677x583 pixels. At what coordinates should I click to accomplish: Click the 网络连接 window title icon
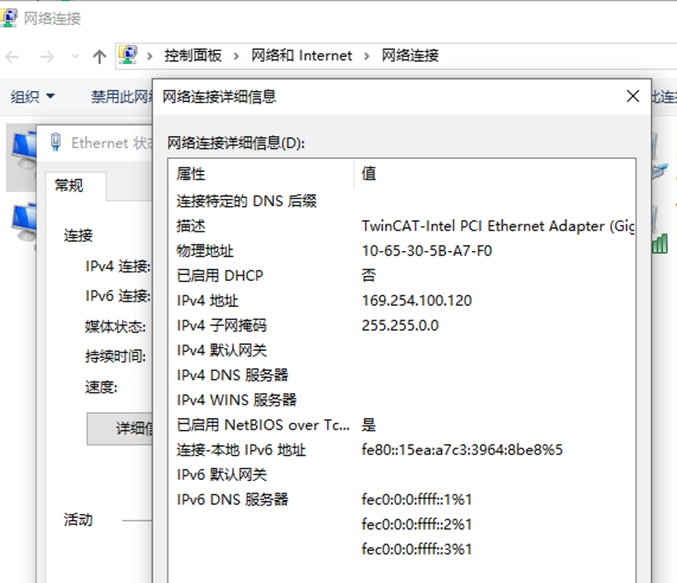pyautogui.click(x=9, y=18)
